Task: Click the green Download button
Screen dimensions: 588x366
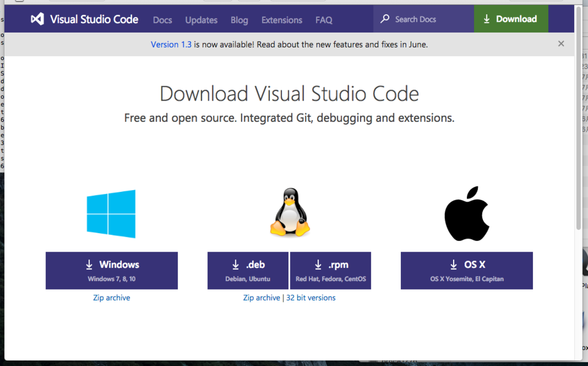Action: click(x=510, y=19)
